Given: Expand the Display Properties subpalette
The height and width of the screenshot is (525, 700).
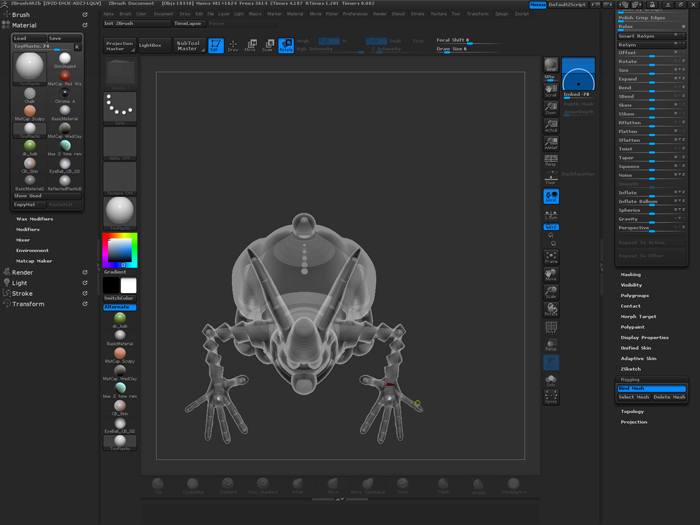Looking at the screenshot, I should 644,338.
